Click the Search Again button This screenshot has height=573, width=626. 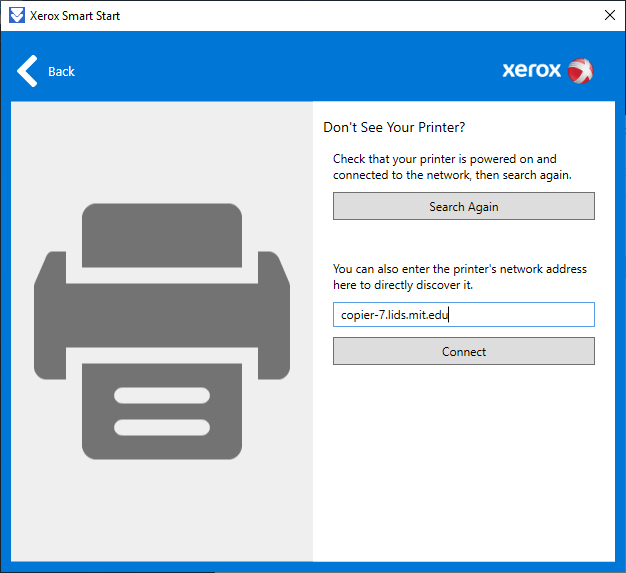click(x=464, y=206)
